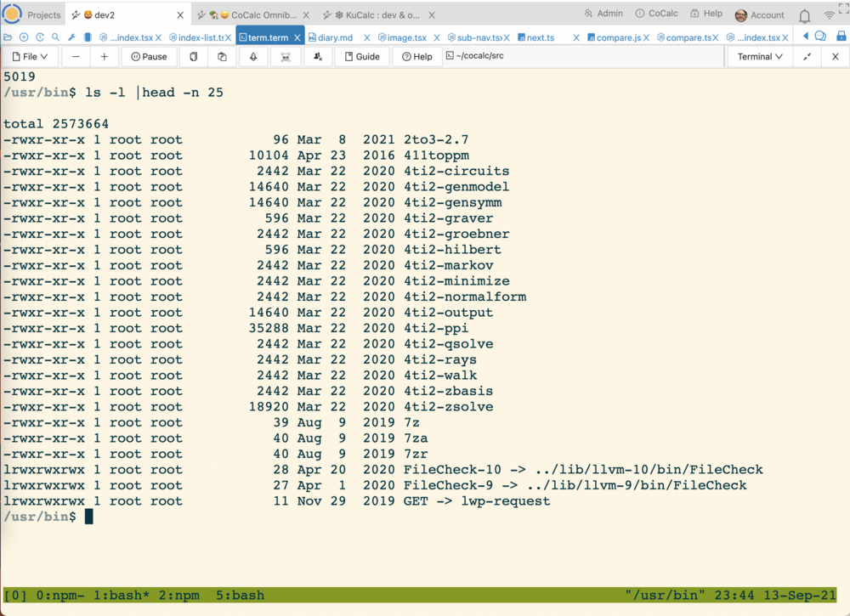
Task: Click the paste clipboard icon
Action: coord(222,57)
